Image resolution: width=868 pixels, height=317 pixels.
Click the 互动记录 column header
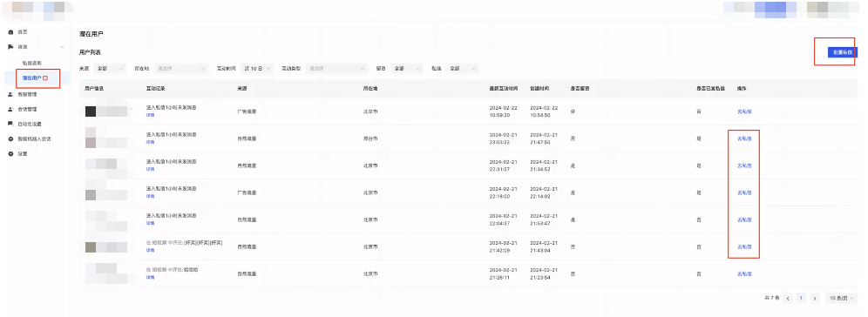(x=155, y=89)
